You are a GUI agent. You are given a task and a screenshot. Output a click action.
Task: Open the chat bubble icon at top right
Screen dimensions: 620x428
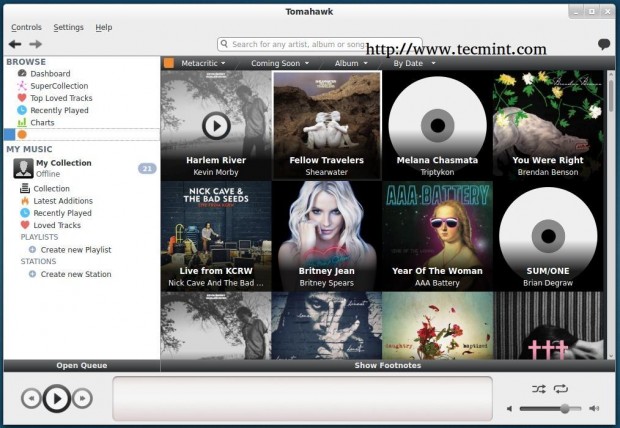coord(604,45)
